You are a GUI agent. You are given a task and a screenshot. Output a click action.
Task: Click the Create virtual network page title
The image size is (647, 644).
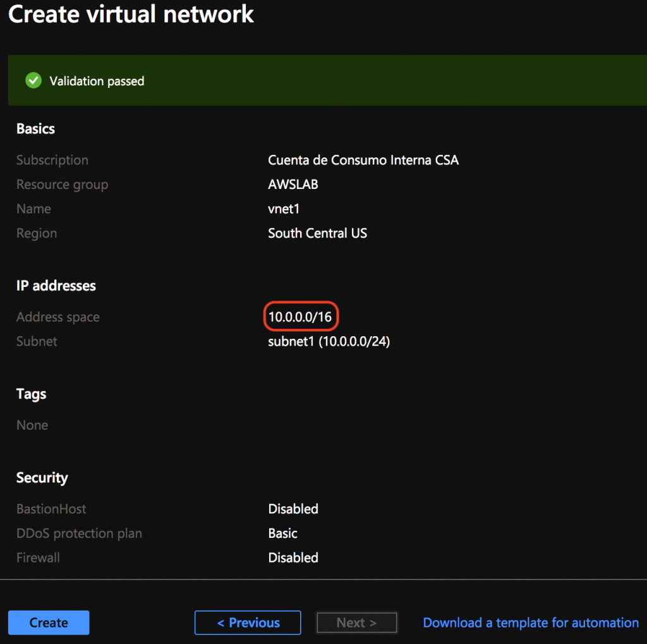pos(131,14)
